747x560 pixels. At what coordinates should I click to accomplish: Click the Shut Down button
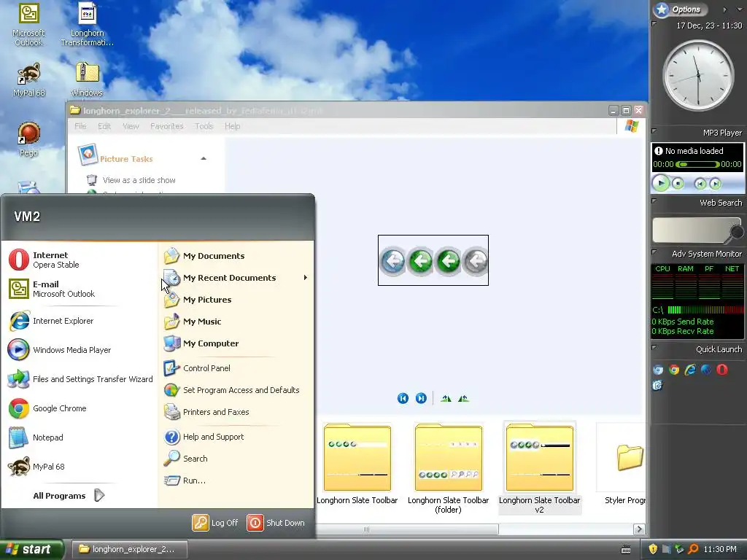pyautogui.click(x=276, y=522)
